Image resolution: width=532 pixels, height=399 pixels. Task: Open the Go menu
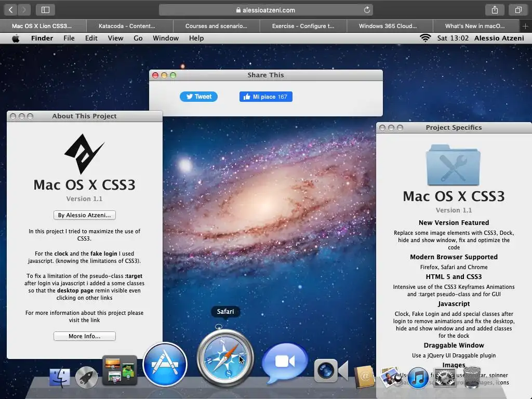[138, 38]
